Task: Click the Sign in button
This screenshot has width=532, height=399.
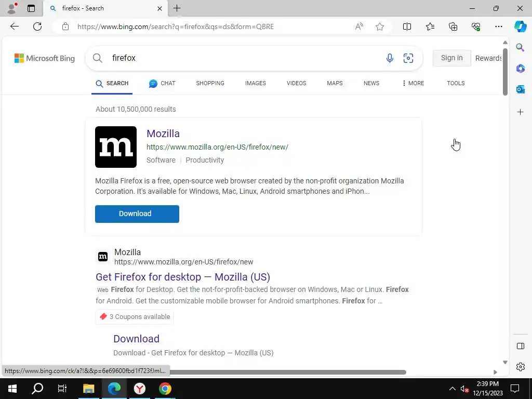Action: click(x=451, y=58)
